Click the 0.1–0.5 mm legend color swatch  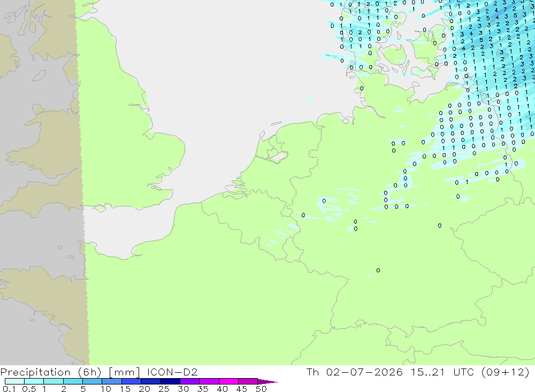(14, 381)
